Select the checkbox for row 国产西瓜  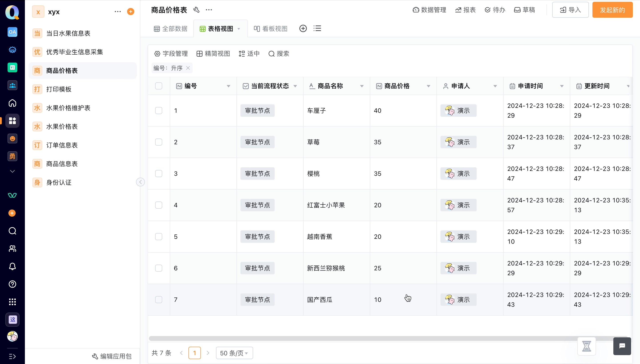pyautogui.click(x=159, y=299)
